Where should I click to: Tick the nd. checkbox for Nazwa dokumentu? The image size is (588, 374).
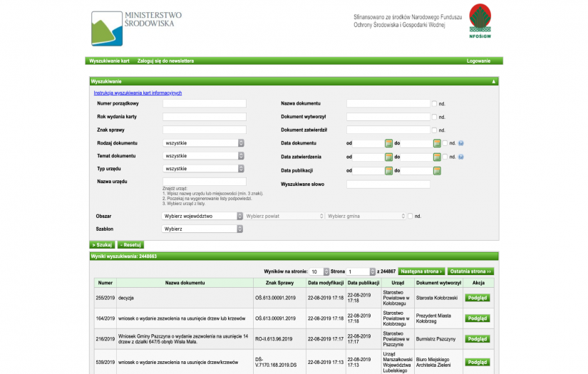click(434, 103)
